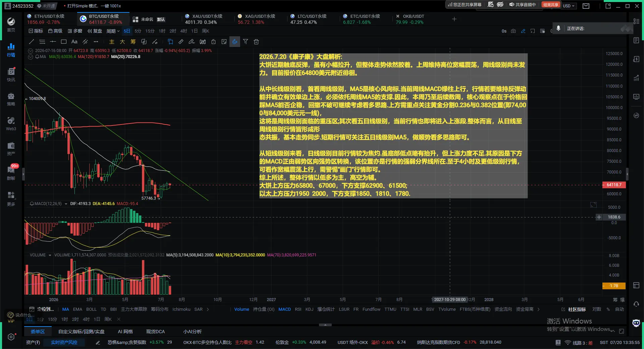This screenshot has height=349, width=644.
Task: Open the 周期 period dropdown
Action: (113, 31)
